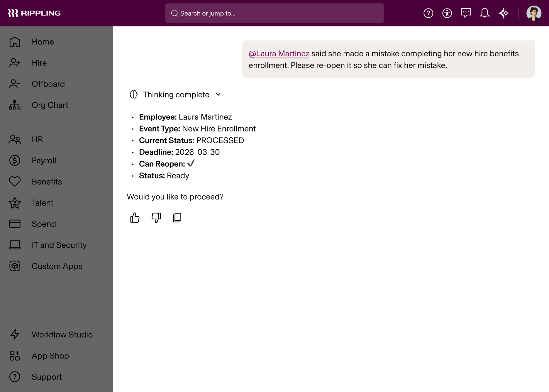This screenshot has height=392, width=549.
Task: Click the Can Reopen checkmark
Action: tap(191, 163)
